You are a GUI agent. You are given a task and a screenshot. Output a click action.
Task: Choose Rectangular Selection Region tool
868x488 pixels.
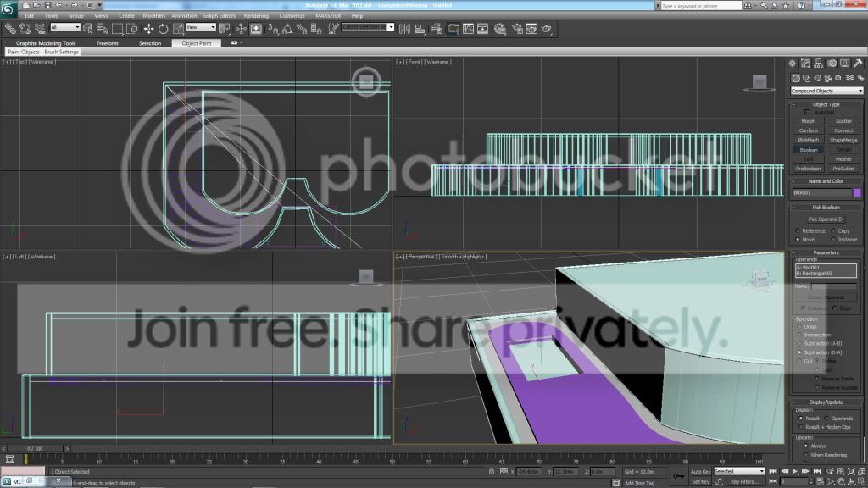pyautogui.click(x=117, y=29)
